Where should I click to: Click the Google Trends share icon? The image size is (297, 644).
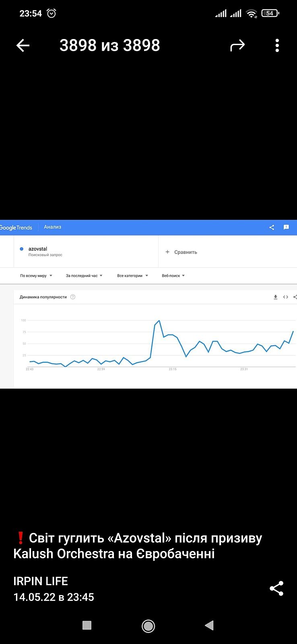tap(272, 227)
